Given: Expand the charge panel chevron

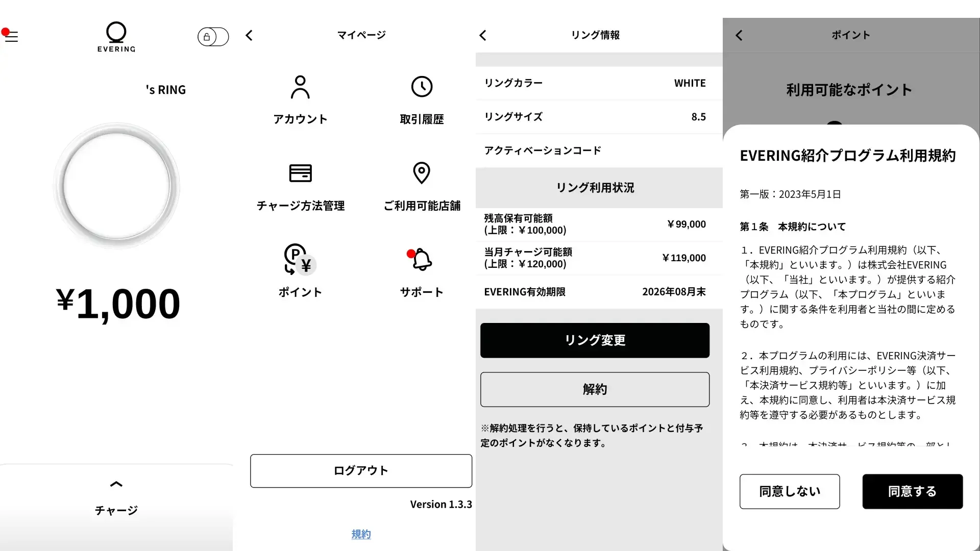Looking at the screenshot, I should [116, 484].
